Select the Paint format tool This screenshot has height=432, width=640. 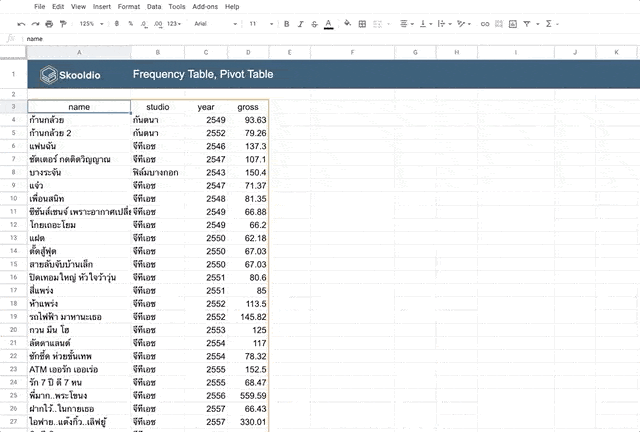63,24
